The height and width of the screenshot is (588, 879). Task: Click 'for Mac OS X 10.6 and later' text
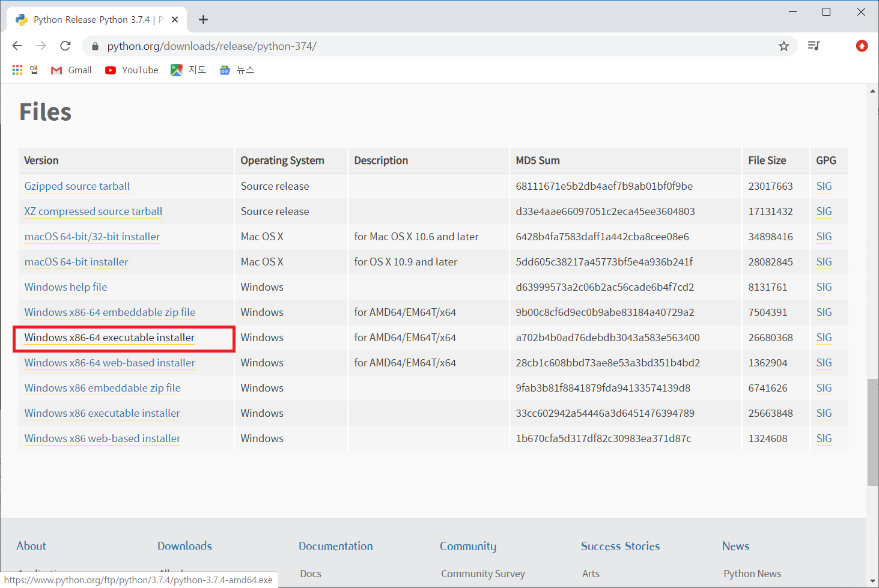pos(416,237)
